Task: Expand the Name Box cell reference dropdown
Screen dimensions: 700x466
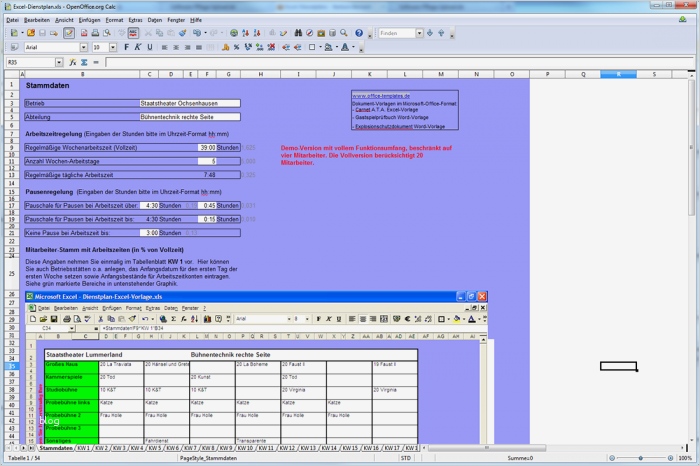Action: [58, 62]
